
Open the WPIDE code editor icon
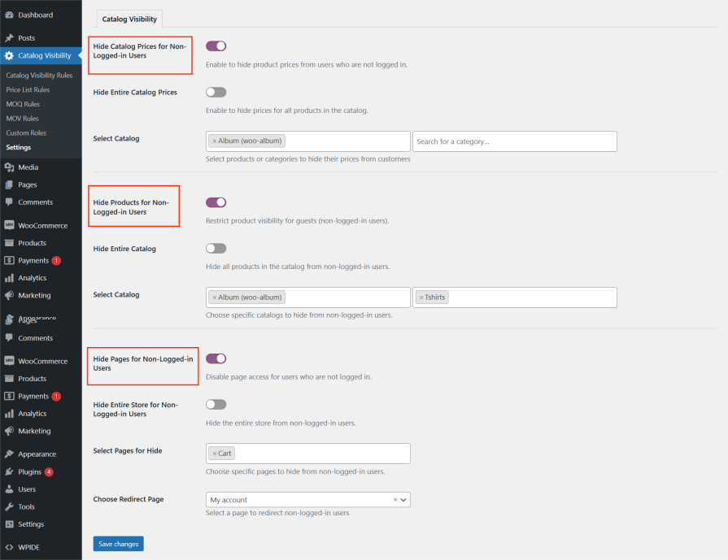9,547
